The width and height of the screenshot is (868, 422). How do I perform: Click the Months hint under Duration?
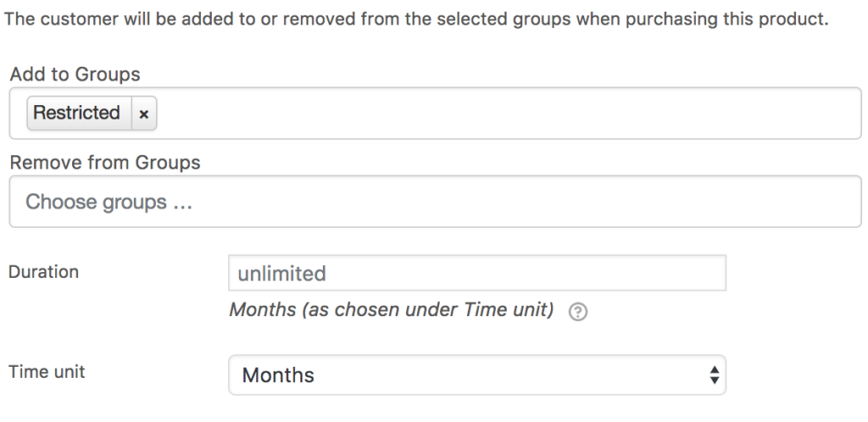tap(392, 310)
